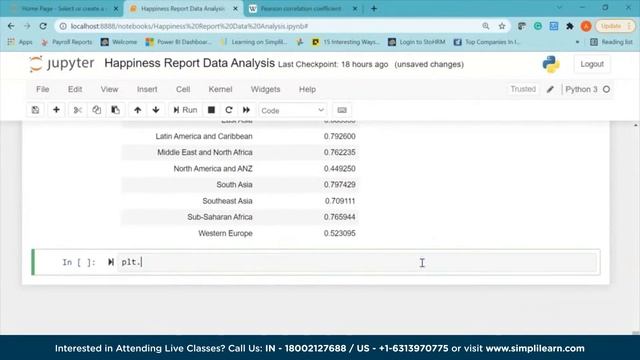Viewport: 640px width, 360px height.
Task: Click the Python logo icon
Action: (x=551, y=64)
